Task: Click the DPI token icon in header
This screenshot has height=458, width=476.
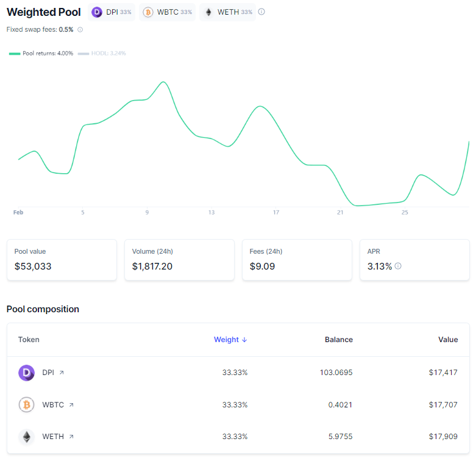Action: tap(97, 12)
